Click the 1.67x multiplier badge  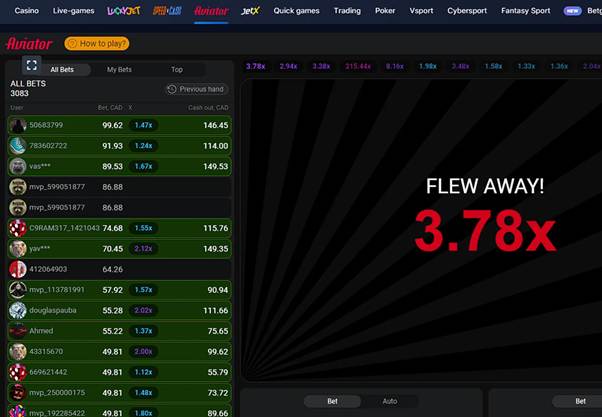click(143, 166)
